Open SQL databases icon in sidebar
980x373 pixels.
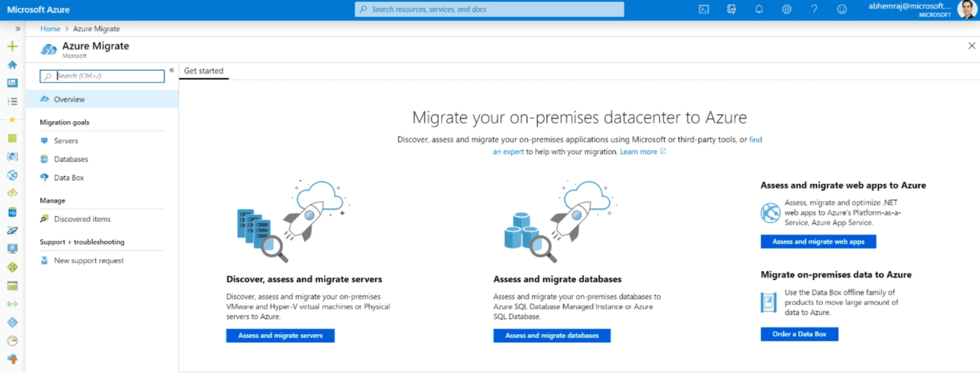coord(12,212)
